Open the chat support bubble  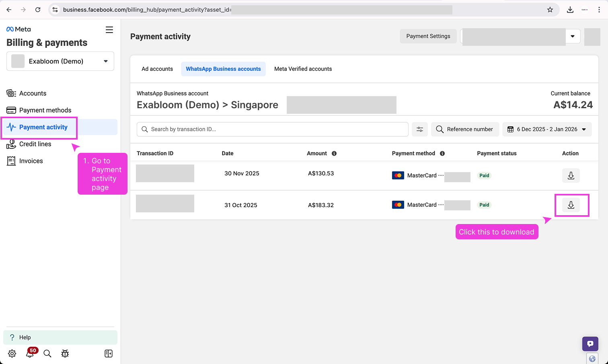[590, 343]
